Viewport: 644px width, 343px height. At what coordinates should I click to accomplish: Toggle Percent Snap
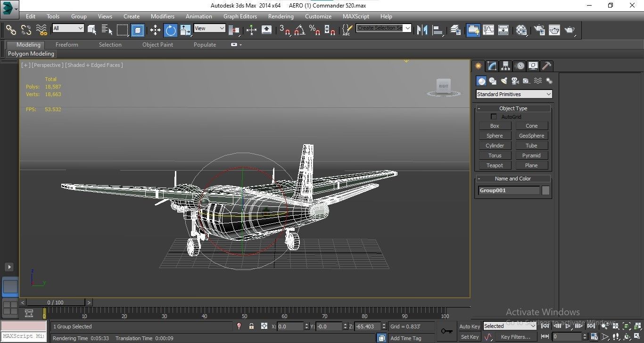315,30
